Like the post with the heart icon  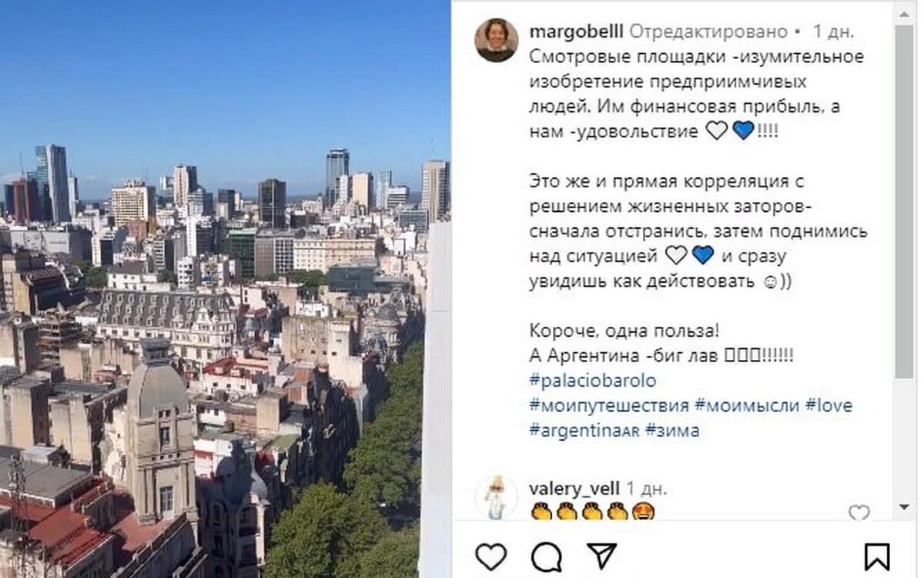pyautogui.click(x=490, y=556)
